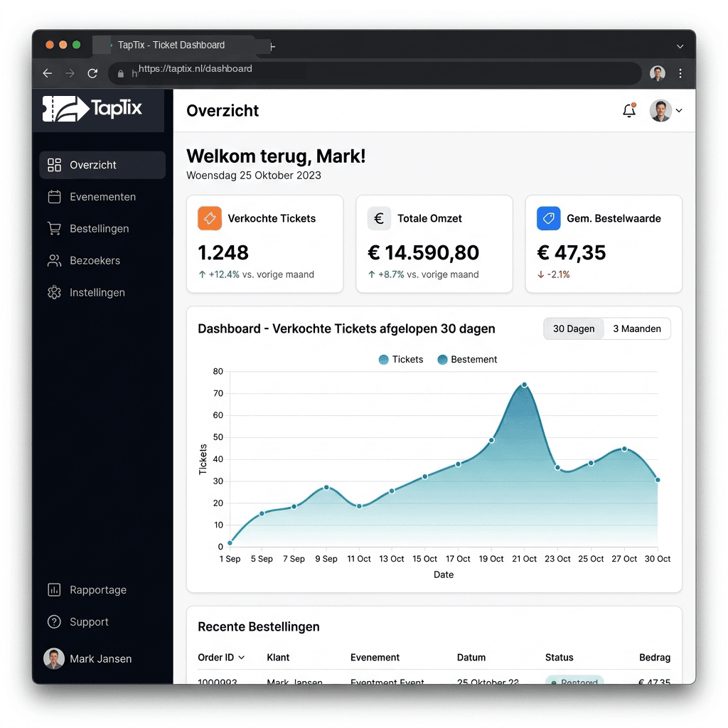Image resolution: width=728 pixels, height=728 pixels.
Task: Open the notifications bell
Action: point(629,110)
